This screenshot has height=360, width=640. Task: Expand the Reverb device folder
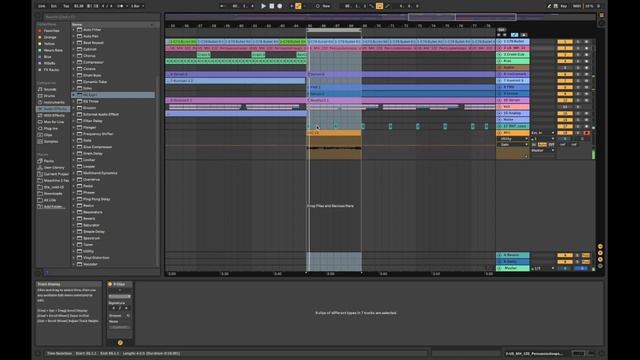74,219
